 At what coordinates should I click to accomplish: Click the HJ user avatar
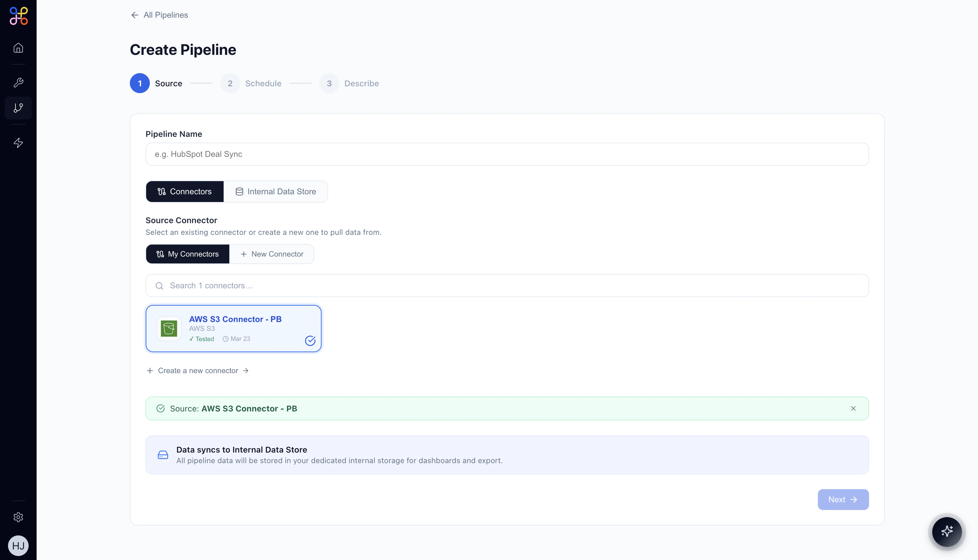(18, 546)
